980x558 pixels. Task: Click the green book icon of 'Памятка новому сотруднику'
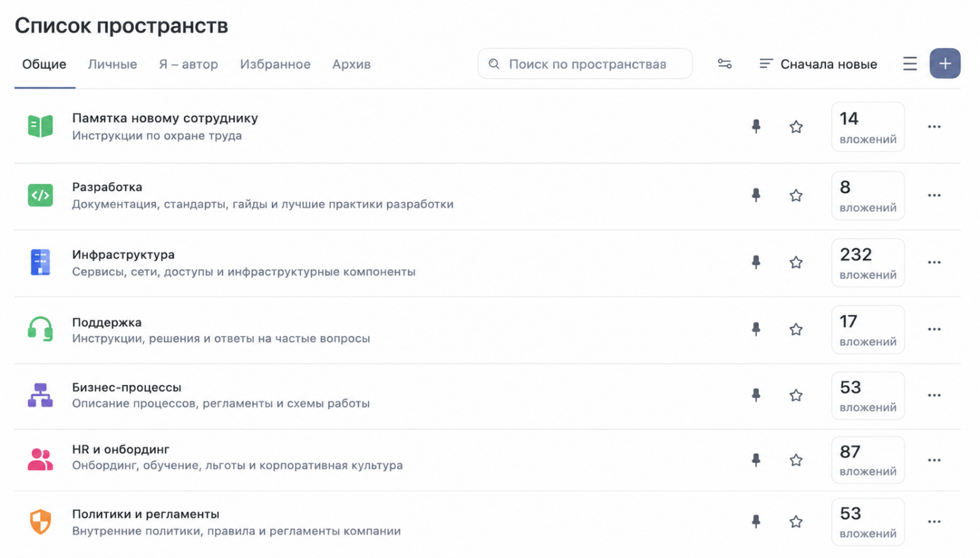tap(40, 126)
